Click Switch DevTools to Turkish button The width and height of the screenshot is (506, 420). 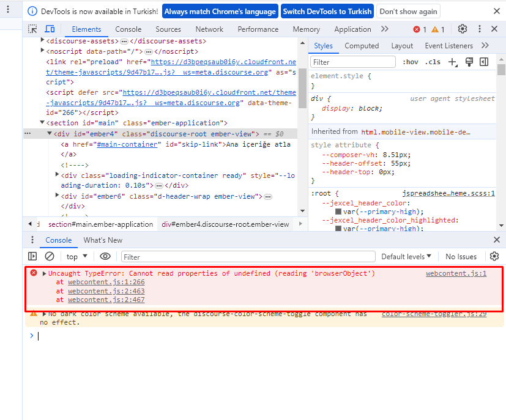pos(327,11)
